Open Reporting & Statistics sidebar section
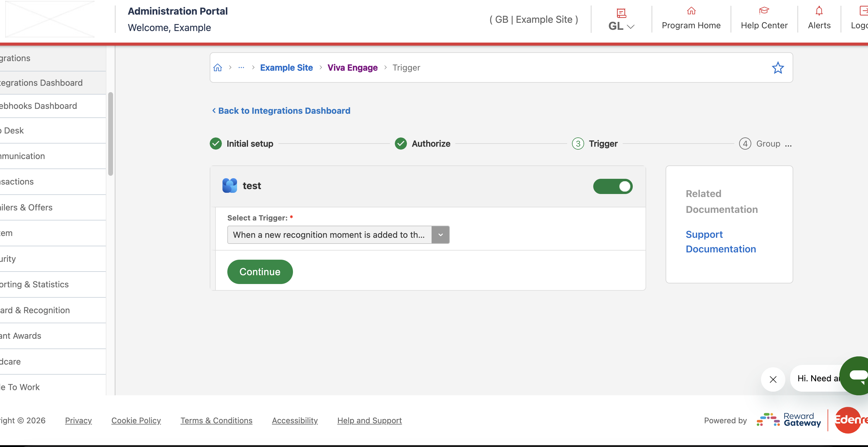The width and height of the screenshot is (868, 447). coord(53,285)
